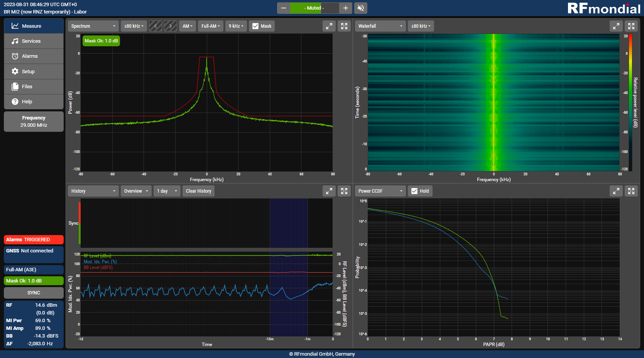The height and width of the screenshot is (358, 644).
Task: Open the Waterfall ±80 kHz span dropdown
Action: (x=421, y=26)
